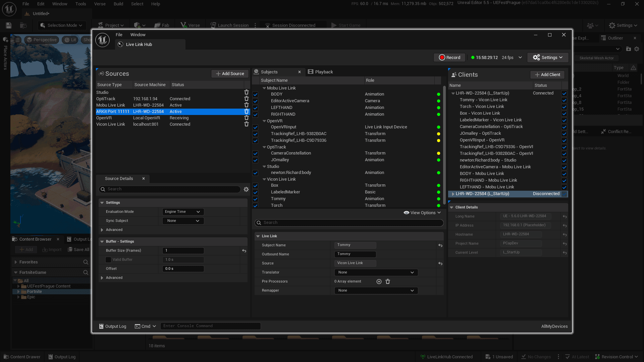
Task: Open the Evaluation Mode dropdown
Action: point(183,212)
